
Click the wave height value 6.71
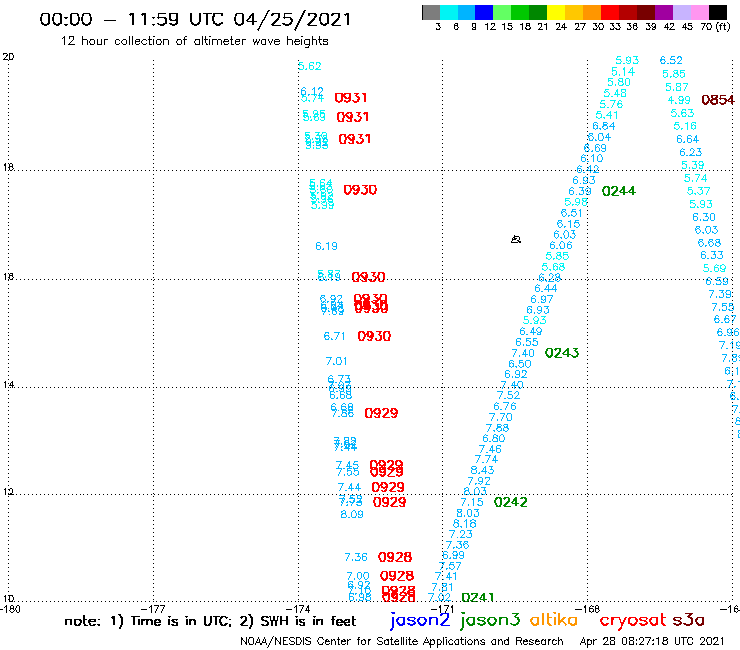(x=334, y=336)
